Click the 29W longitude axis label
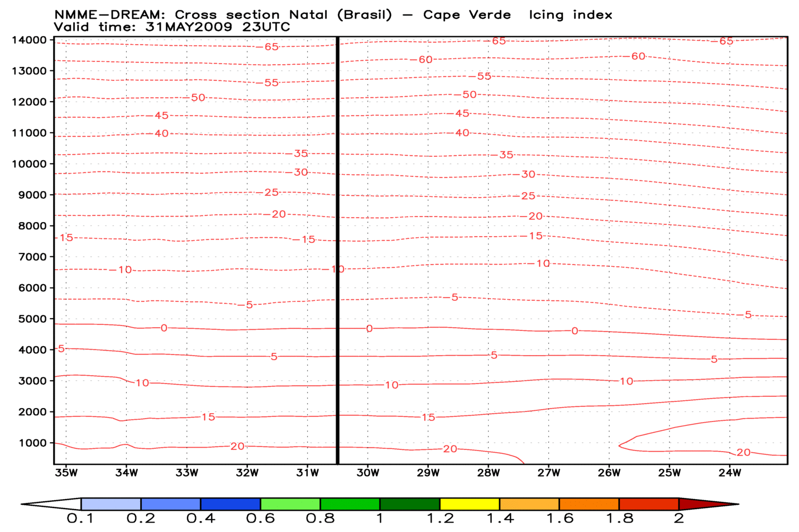 tap(428, 473)
